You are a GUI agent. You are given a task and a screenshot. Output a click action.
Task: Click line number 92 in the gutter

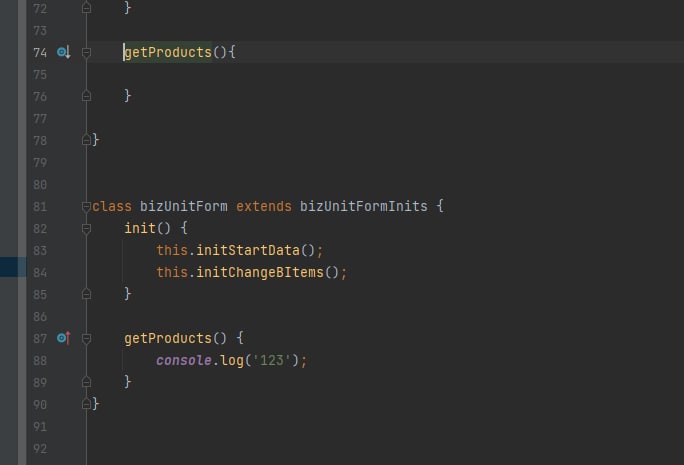40,449
